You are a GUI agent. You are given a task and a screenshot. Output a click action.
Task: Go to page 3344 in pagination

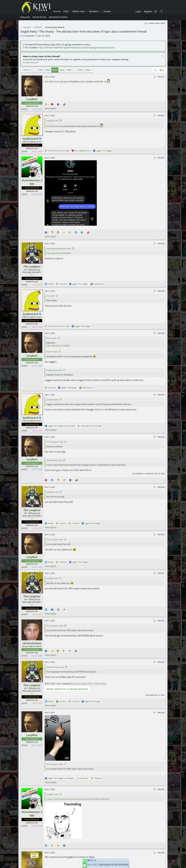coord(62,70)
